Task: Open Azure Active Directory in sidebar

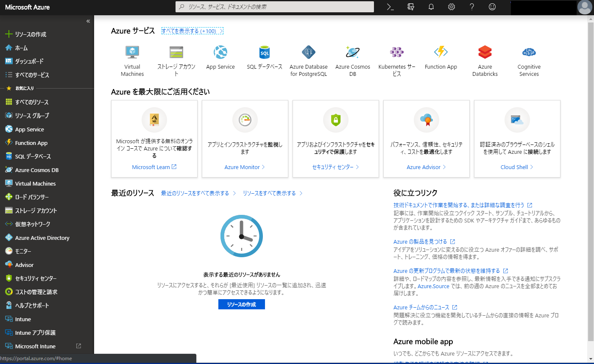Action: tap(47, 238)
